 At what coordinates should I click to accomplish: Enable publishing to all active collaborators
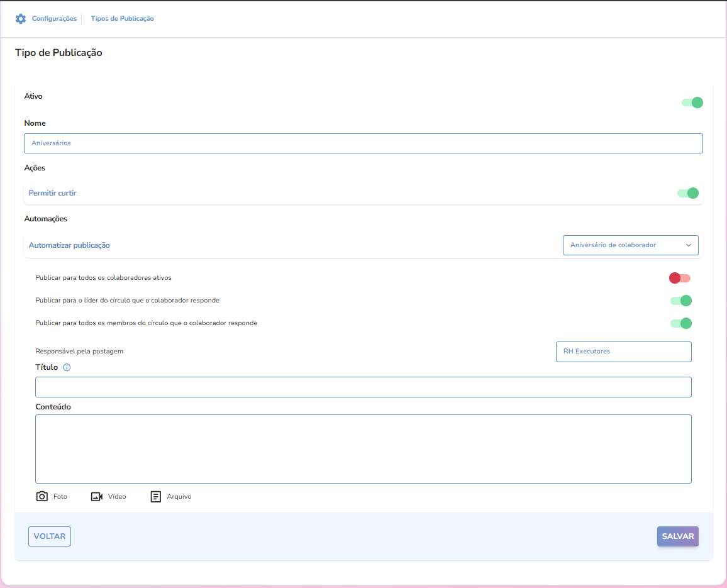coord(680,278)
